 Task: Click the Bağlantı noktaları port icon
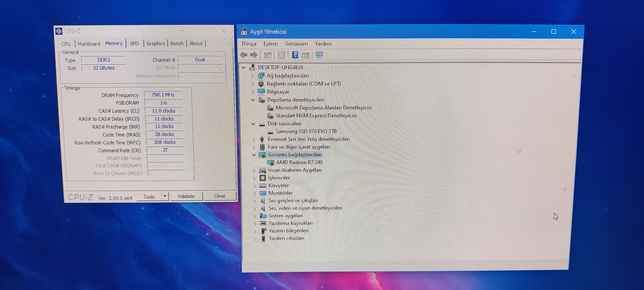coord(261,84)
